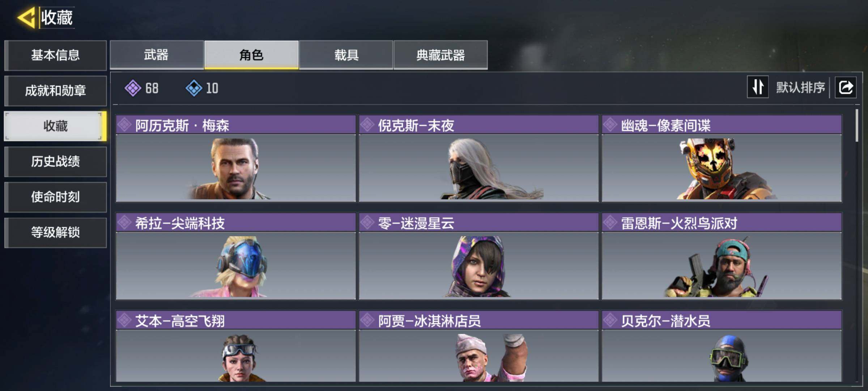Select 等级解锁 sidebar button
This screenshot has height=391, width=868.
(x=55, y=232)
